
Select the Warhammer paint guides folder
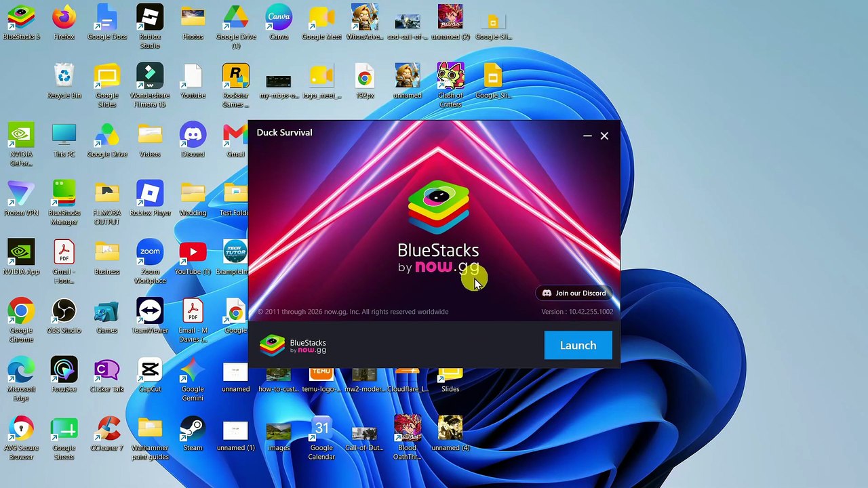pyautogui.click(x=150, y=439)
